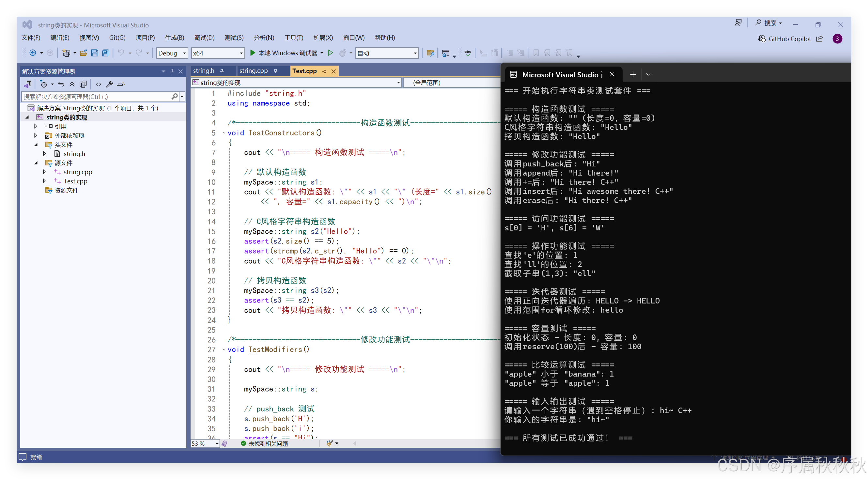868x480 pixels.
Task: Open the 调试(D) menu
Action: 204,38
